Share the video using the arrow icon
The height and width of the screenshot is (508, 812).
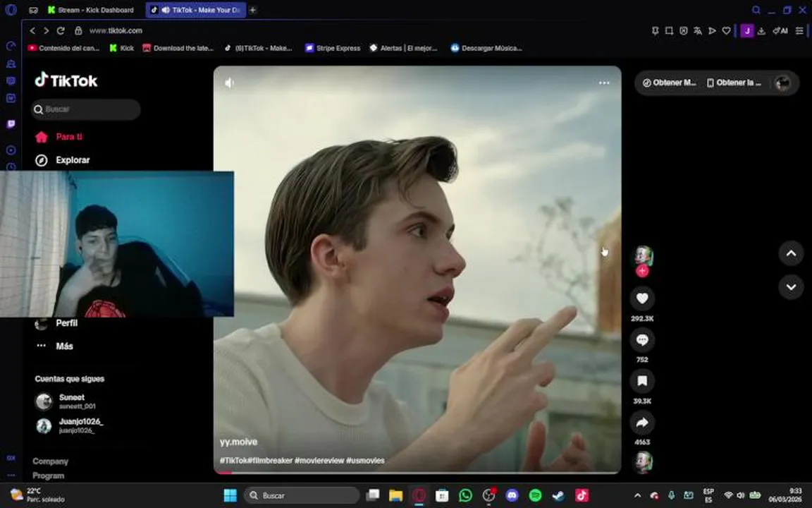coord(642,423)
